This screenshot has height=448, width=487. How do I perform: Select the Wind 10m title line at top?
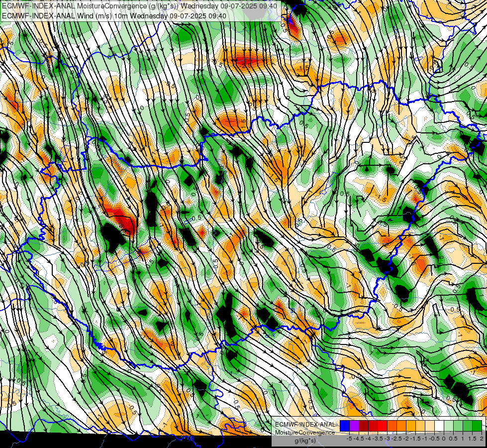pyautogui.click(x=114, y=15)
